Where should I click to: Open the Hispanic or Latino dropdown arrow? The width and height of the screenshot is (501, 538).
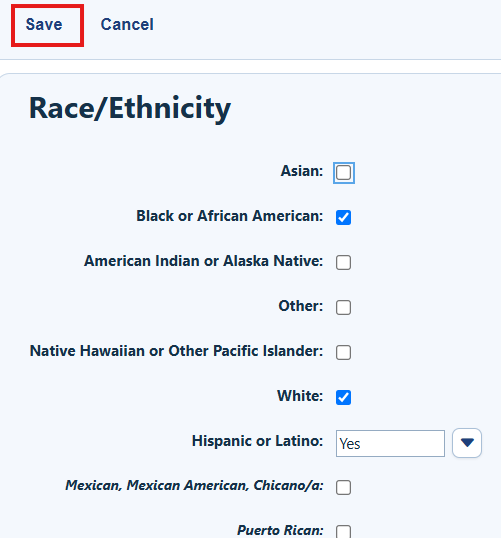coord(467,443)
